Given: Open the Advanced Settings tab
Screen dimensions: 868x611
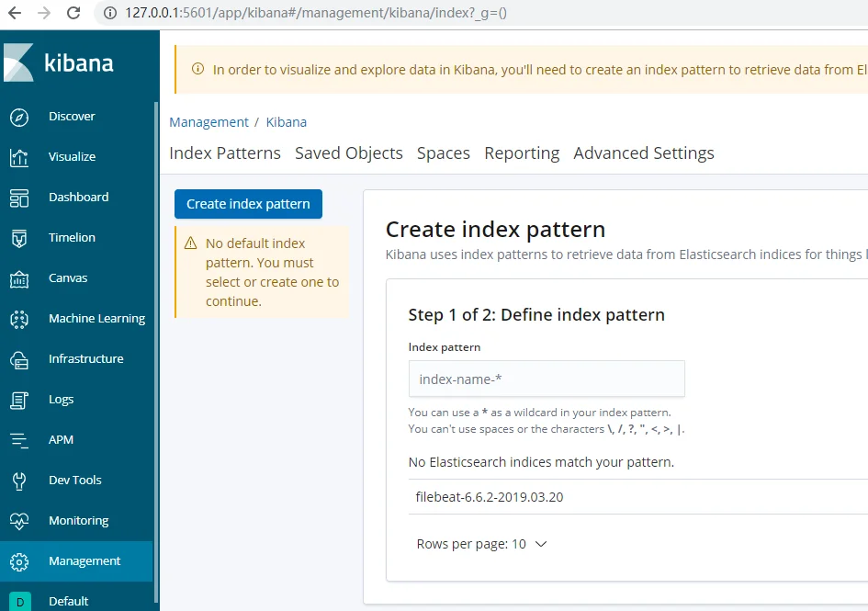Looking at the screenshot, I should [x=643, y=153].
